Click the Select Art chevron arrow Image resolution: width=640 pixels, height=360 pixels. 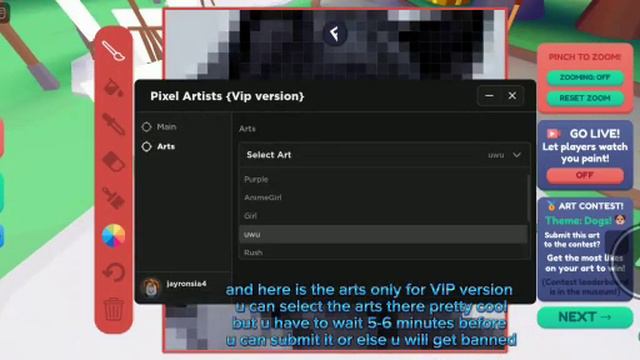[x=517, y=155]
